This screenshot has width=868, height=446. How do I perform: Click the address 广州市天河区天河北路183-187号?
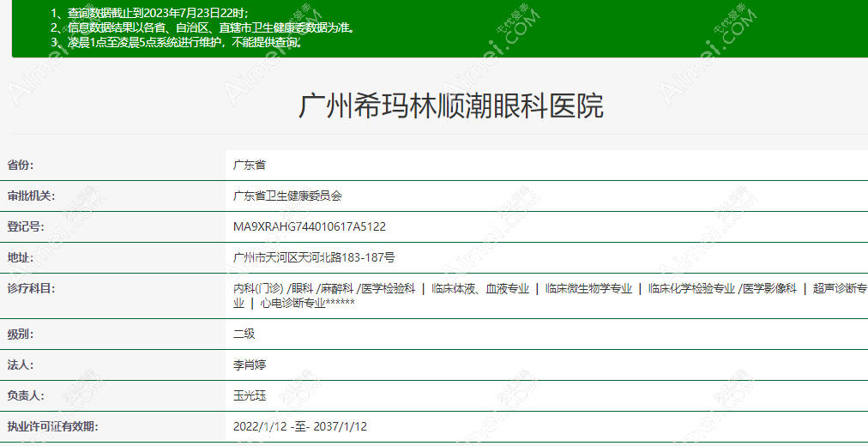click(x=314, y=258)
